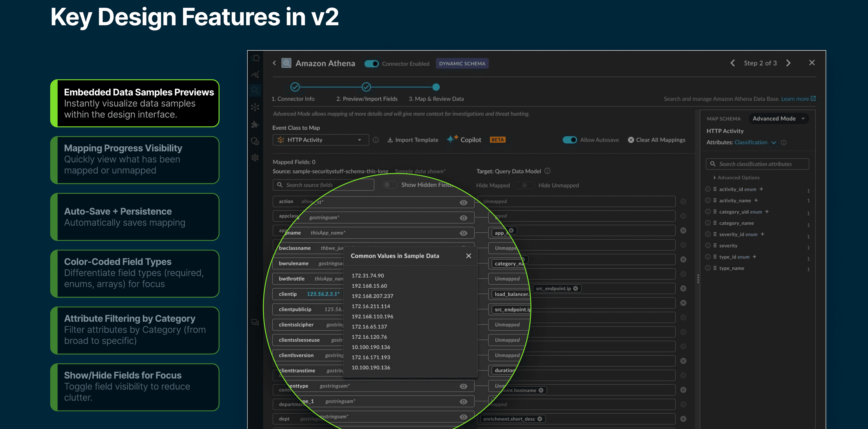The height and width of the screenshot is (429, 868).
Task: Click the vertical panel splitter handle dots
Action: [698, 279]
